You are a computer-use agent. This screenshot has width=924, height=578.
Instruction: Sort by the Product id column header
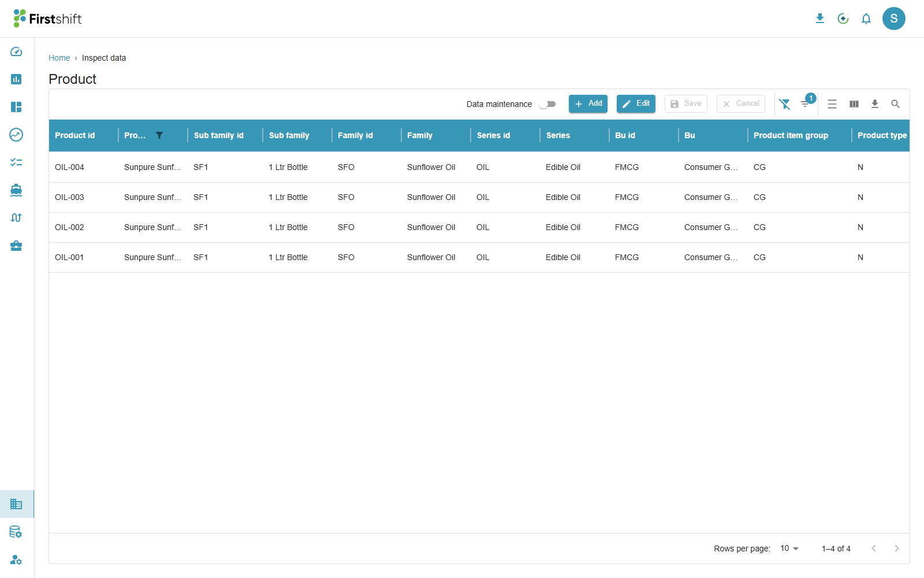[75, 135]
